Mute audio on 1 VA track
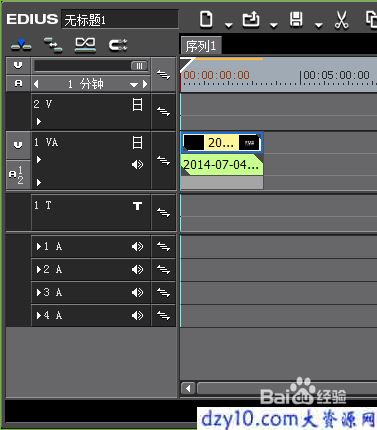The width and height of the screenshot is (377, 430). tap(137, 164)
